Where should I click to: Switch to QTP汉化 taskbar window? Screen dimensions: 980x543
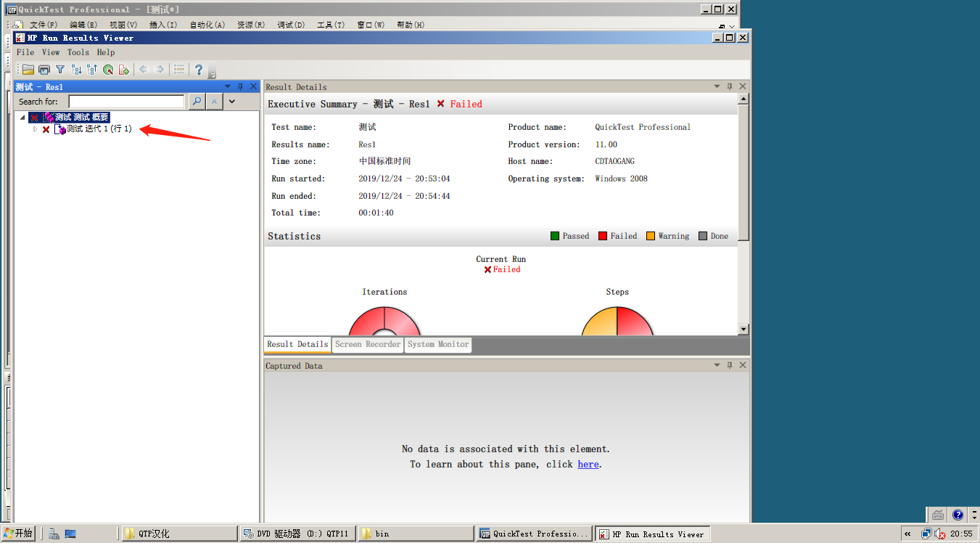[180, 534]
